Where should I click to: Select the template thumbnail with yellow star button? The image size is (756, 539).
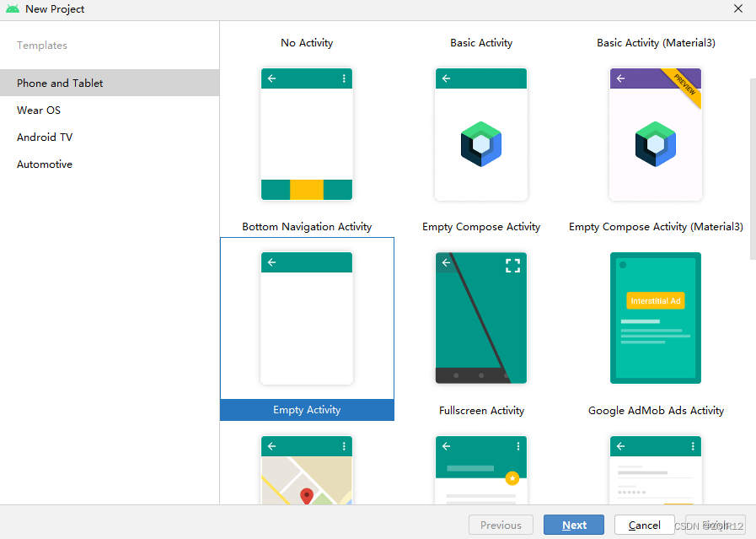[481, 470]
